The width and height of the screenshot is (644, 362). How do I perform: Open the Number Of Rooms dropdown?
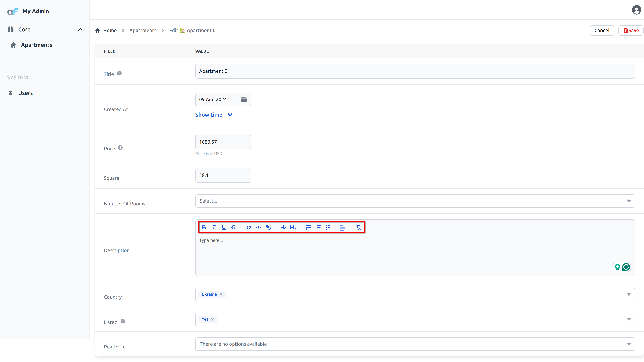point(415,201)
